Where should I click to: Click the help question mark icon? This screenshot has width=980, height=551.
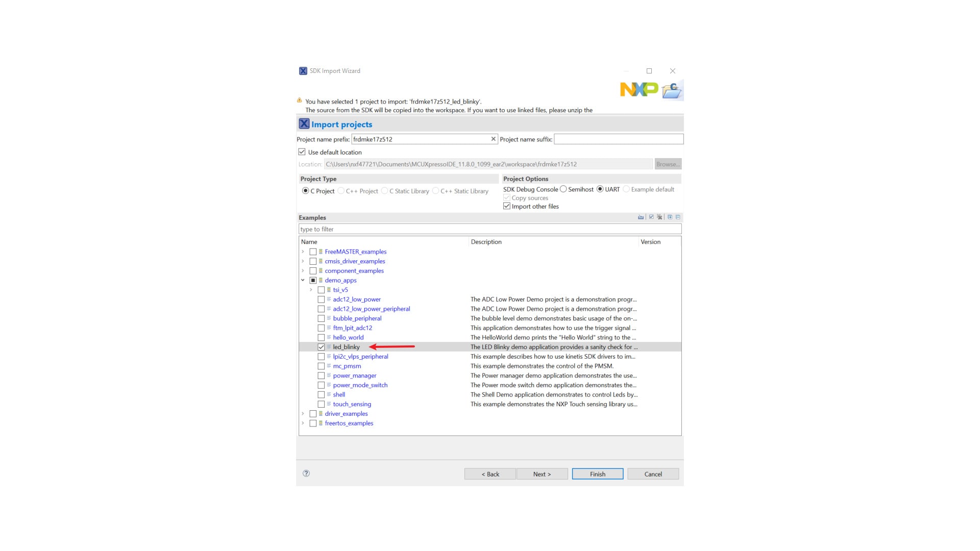[x=306, y=473]
